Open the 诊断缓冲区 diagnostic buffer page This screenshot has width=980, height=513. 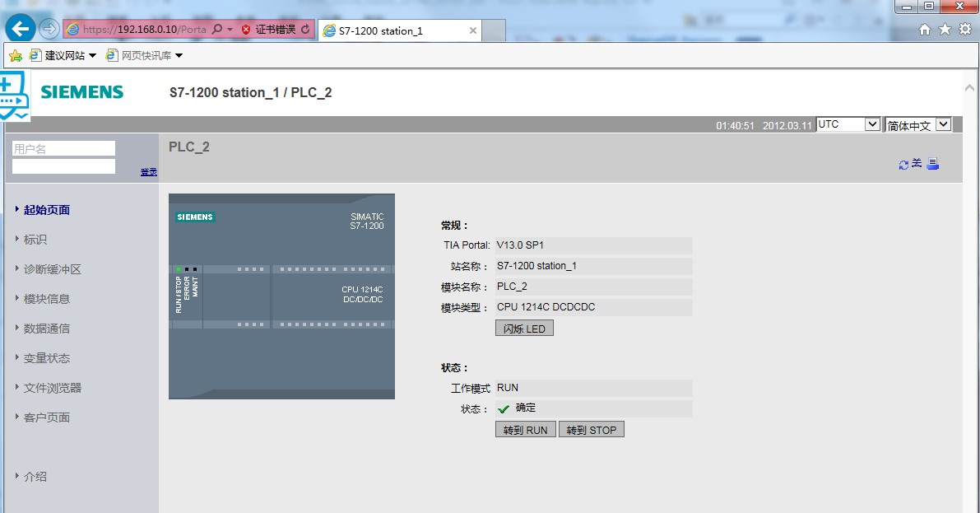53,269
